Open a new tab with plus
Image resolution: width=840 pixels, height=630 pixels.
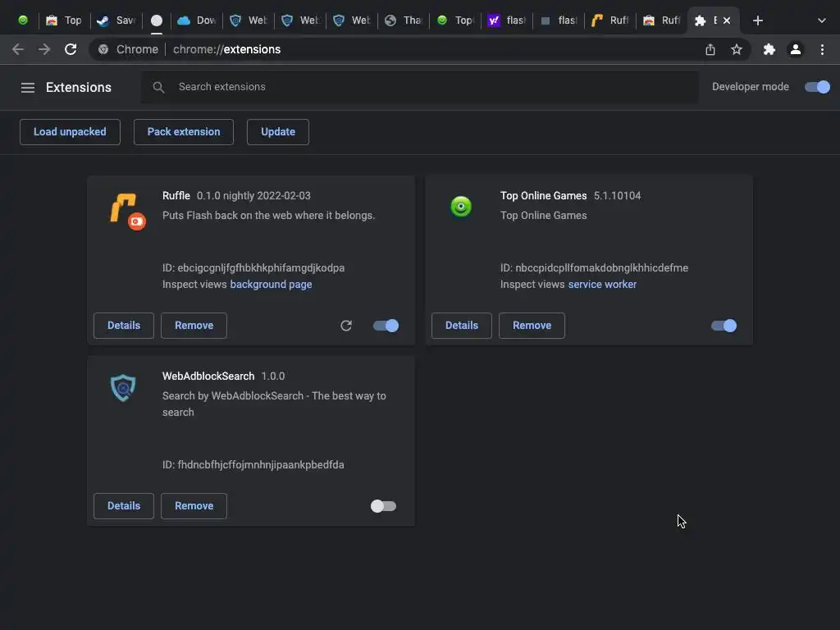pyautogui.click(x=757, y=21)
